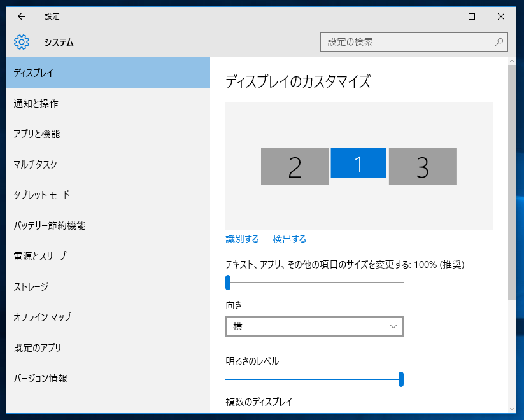Select ディスプレイ in the sidebar
524x420 pixels.
[108, 73]
